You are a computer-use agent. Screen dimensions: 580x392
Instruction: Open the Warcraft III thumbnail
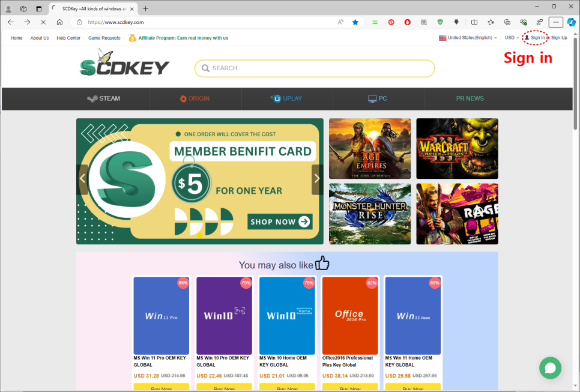tap(457, 149)
